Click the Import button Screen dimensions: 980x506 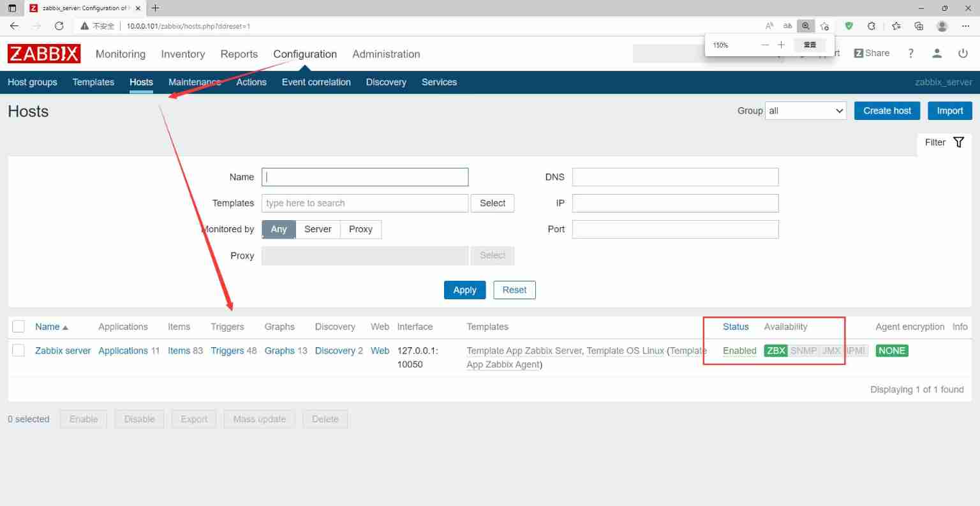tap(950, 110)
